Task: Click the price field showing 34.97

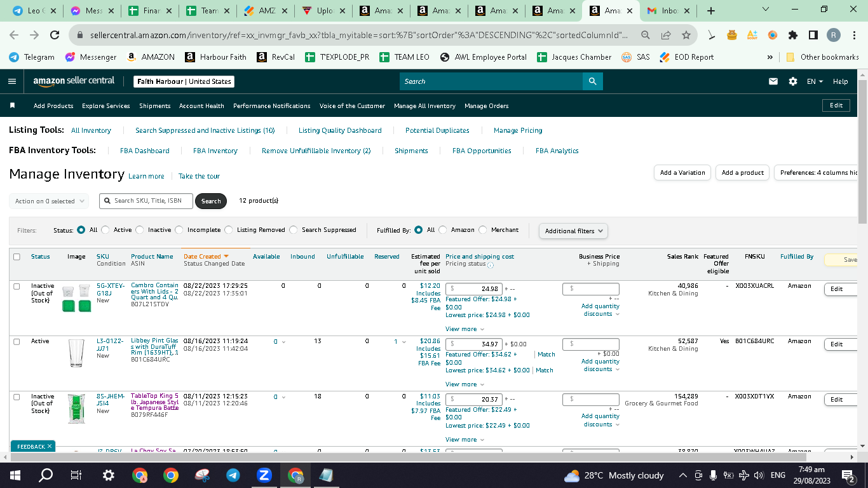Action: pos(473,344)
